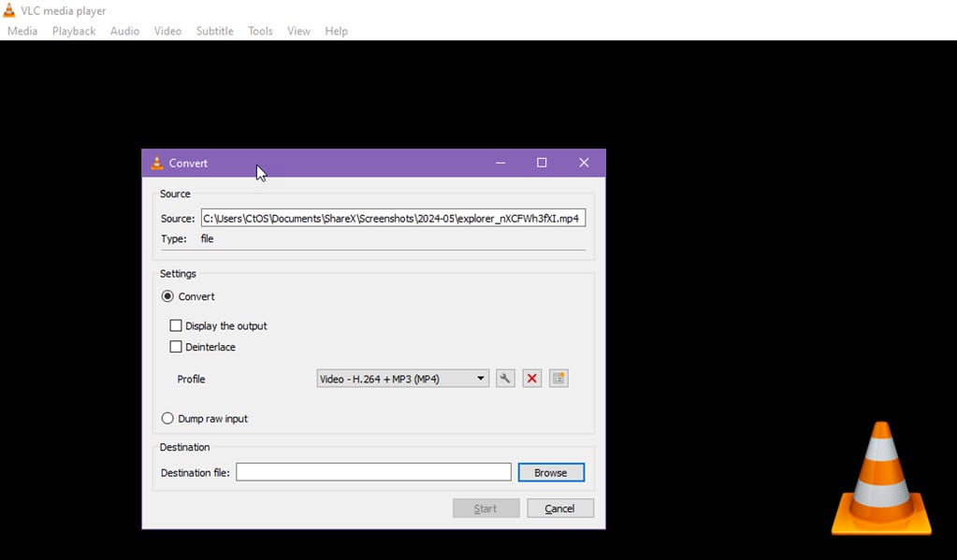Image resolution: width=957 pixels, height=560 pixels.
Task: Open the Media menu
Action: tap(22, 31)
